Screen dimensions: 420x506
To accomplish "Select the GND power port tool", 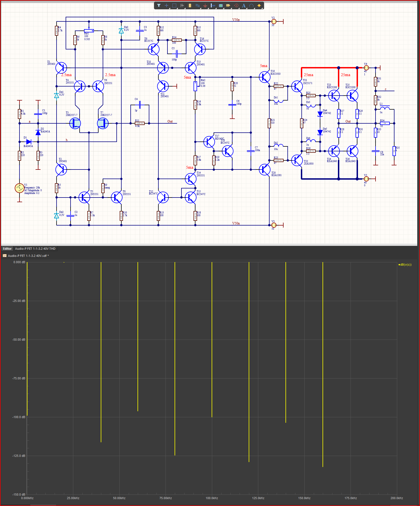I will [205, 5].
